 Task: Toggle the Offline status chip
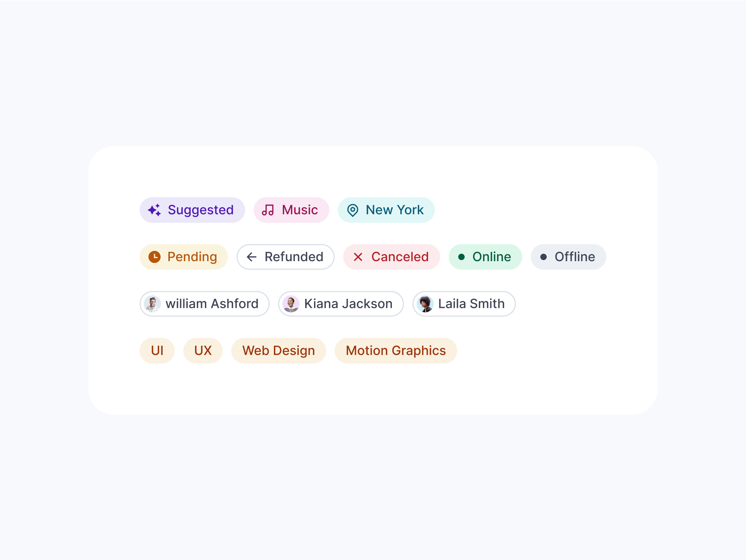[568, 257]
